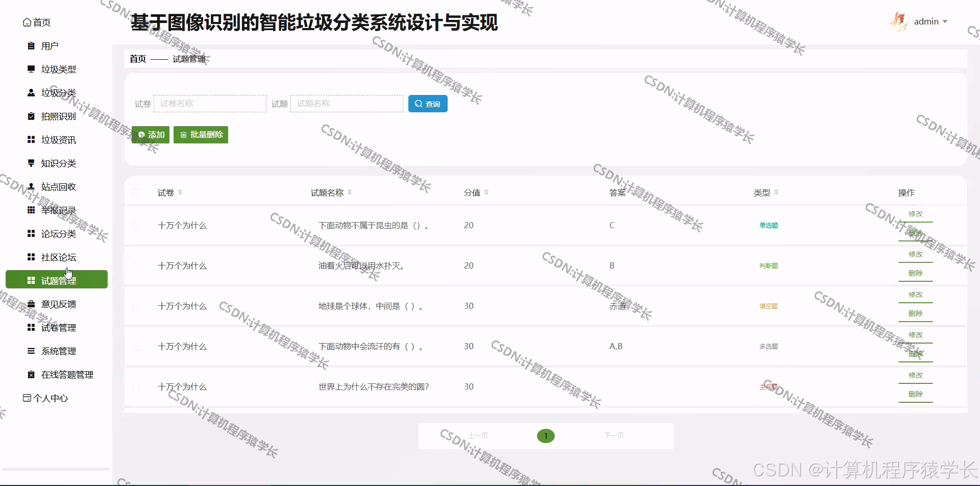Click the admin avatar image
Viewport: 980px width, 486px height.
[899, 22]
